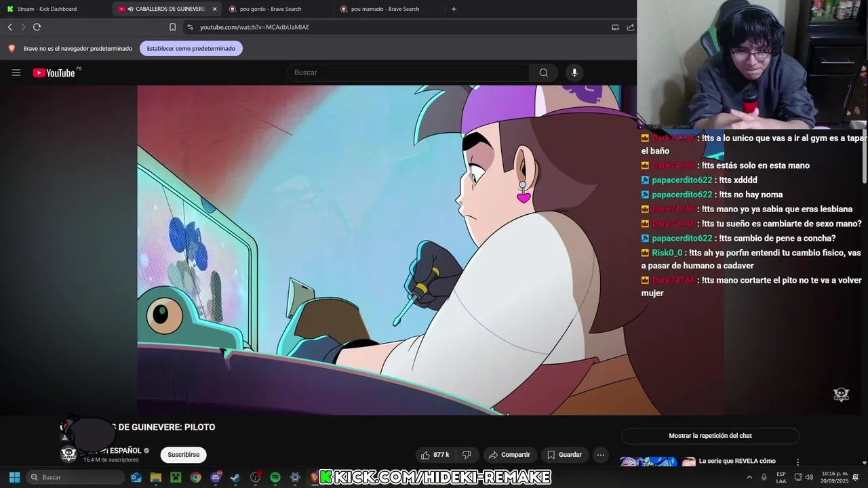Image resolution: width=868 pixels, height=488 pixels.
Task: Open Discord from the taskbar
Action: (216, 477)
